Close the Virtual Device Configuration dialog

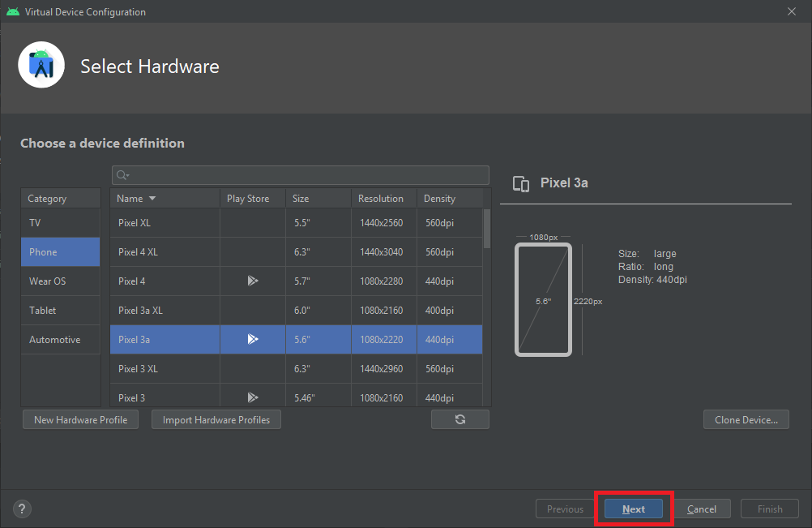pyautogui.click(x=791, y=11)
